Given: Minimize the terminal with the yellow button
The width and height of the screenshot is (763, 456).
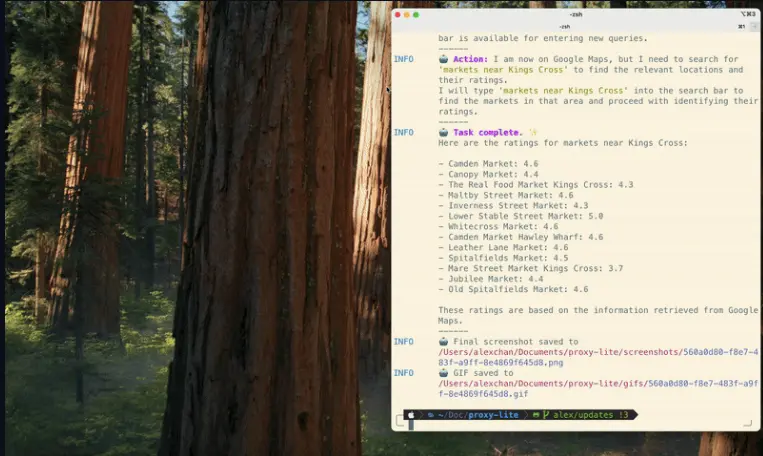Looking at the screenshot, I should 407,15.
